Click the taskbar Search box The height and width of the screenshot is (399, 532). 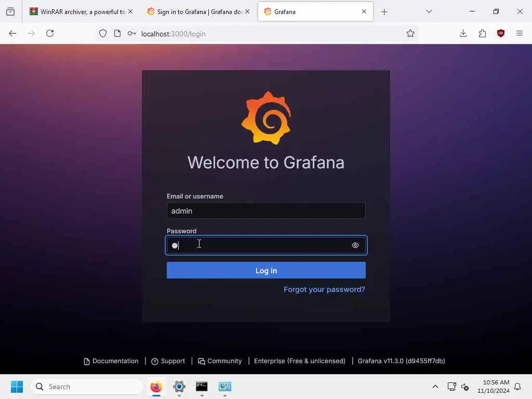coord(87,387)
